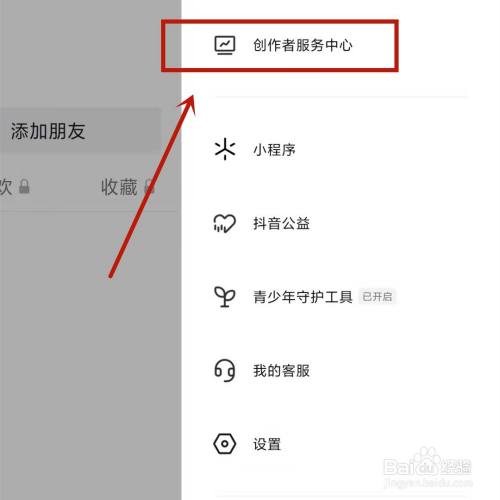Tap the lock icon next to 欢 tab

pyautogui.click(x=24, y=186)
